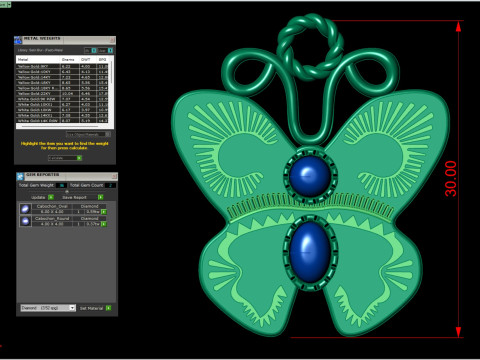Click the Cabochon_Round gem thumbnail

[x=26, y=221]
